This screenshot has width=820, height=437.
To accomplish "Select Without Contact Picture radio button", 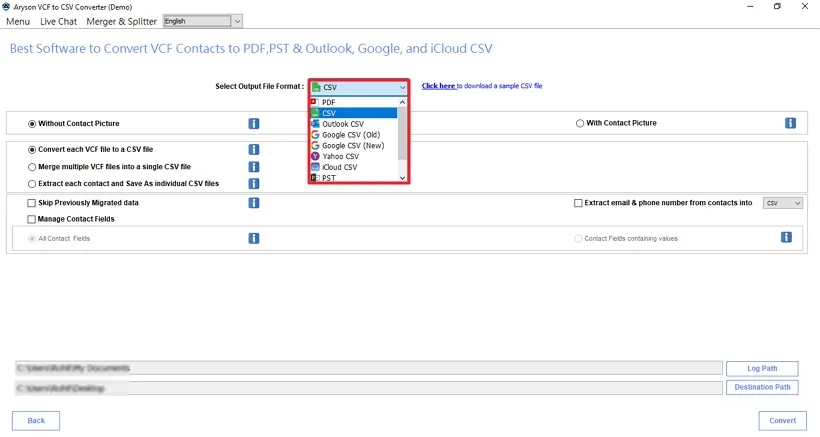I will (32, 124).
